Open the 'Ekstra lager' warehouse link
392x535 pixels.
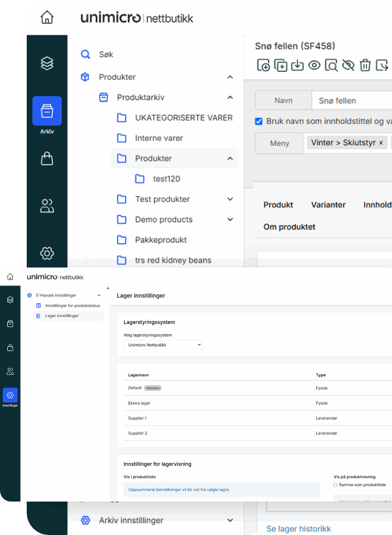(x=139, y=403)
